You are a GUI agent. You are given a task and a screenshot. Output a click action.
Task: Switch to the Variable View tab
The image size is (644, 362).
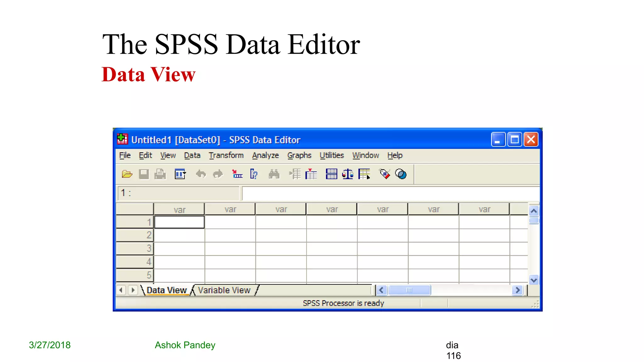click(224, 290)
